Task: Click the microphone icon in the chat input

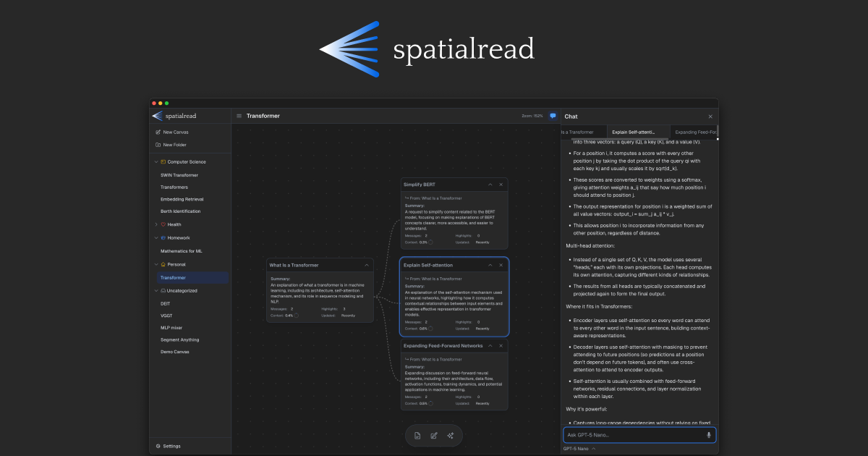Action: click(x=708, y=435)
